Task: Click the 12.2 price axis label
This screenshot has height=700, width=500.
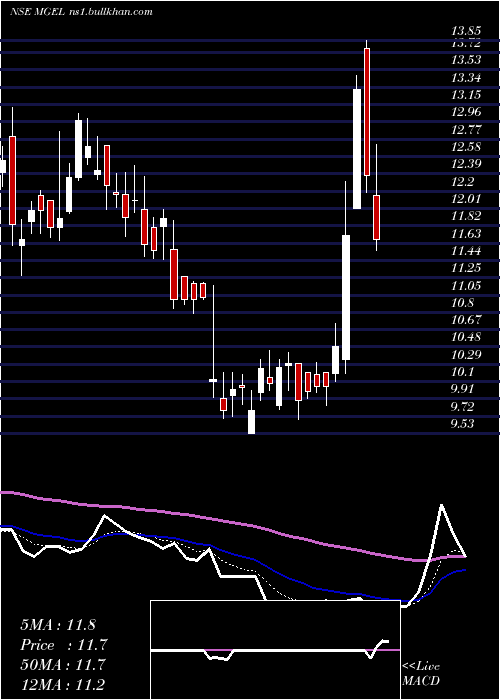Action: click(x=462, y=182)
